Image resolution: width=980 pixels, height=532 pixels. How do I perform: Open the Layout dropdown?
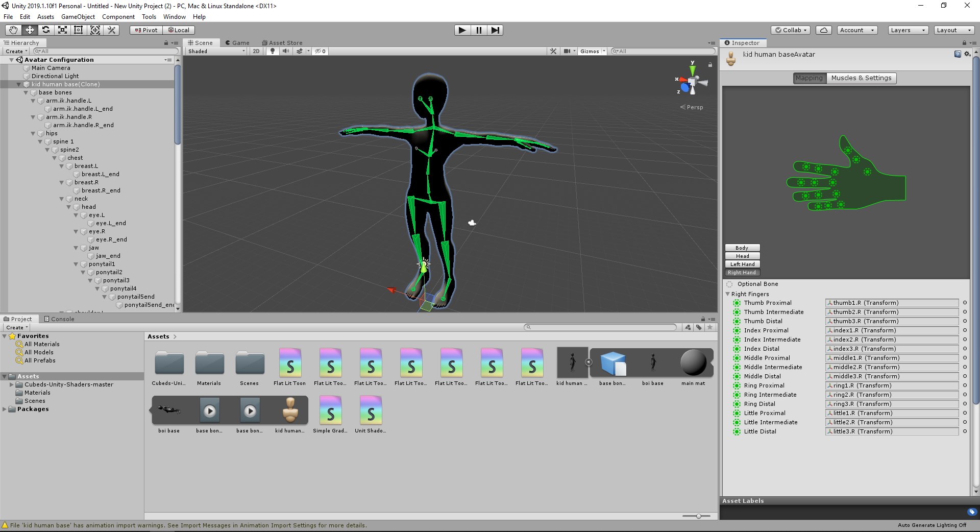953,30
